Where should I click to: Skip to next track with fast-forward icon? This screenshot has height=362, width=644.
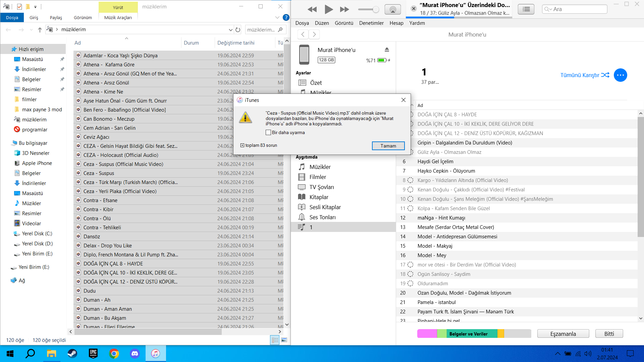344,9
